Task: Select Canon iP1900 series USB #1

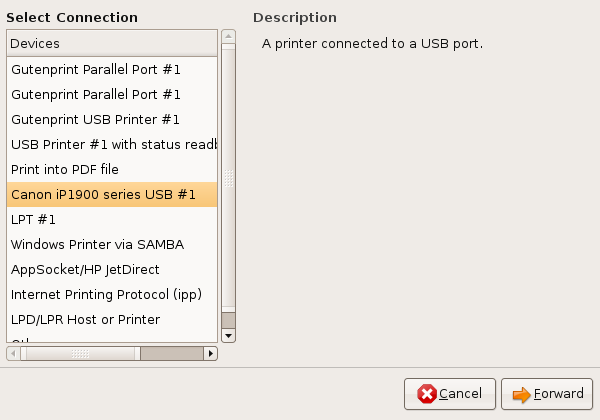Action: (103, 194)
